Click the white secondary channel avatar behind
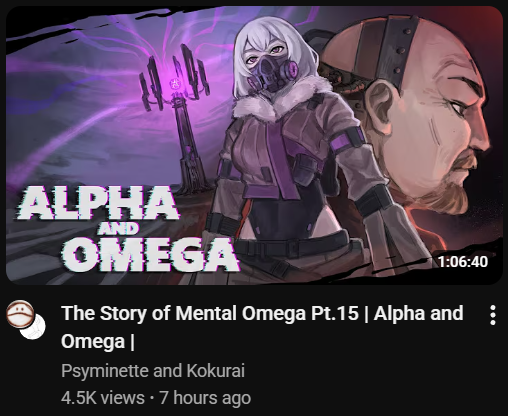508x416 pixels. [x=34, y=328]
